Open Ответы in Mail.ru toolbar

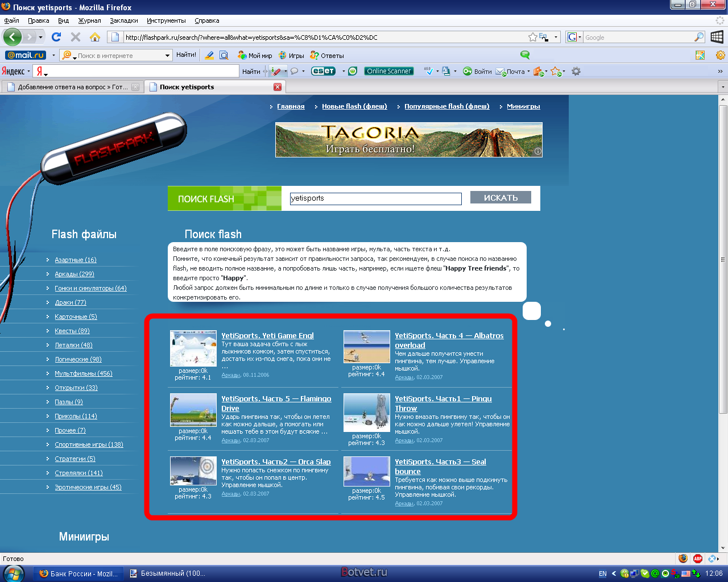pyautogui.click(x=327, y=55)
